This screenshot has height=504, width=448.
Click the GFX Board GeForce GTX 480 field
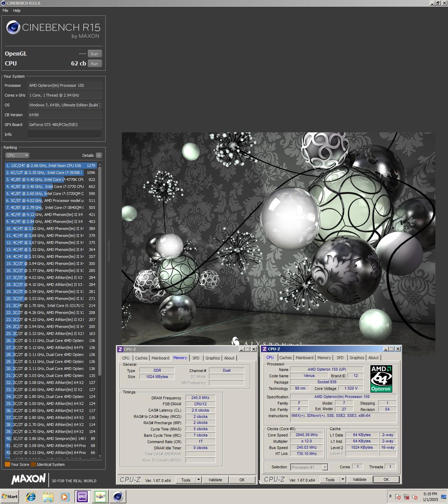65,125
